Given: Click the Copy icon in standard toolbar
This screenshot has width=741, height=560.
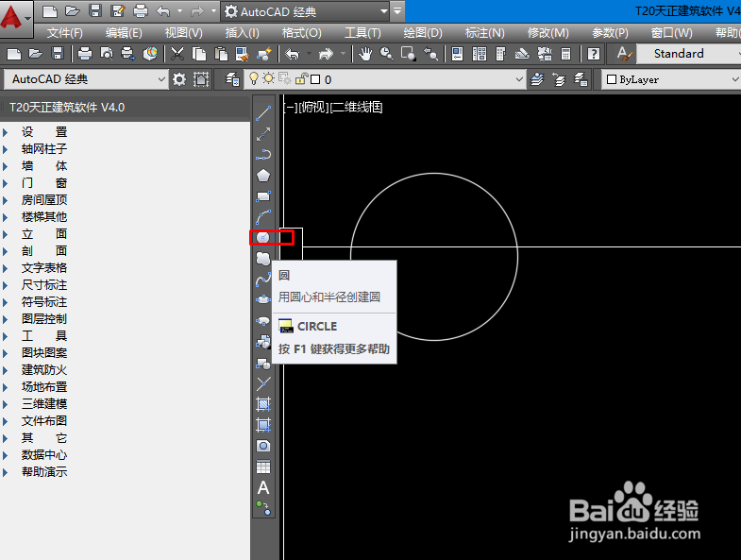Looking at the screenshot, I should click(199, 54).
